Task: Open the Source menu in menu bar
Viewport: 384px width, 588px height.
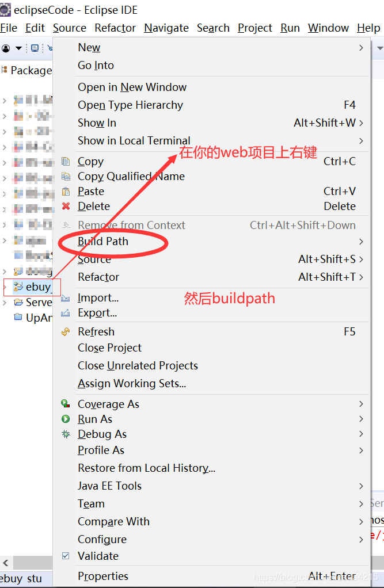Action: click(70, 28)
